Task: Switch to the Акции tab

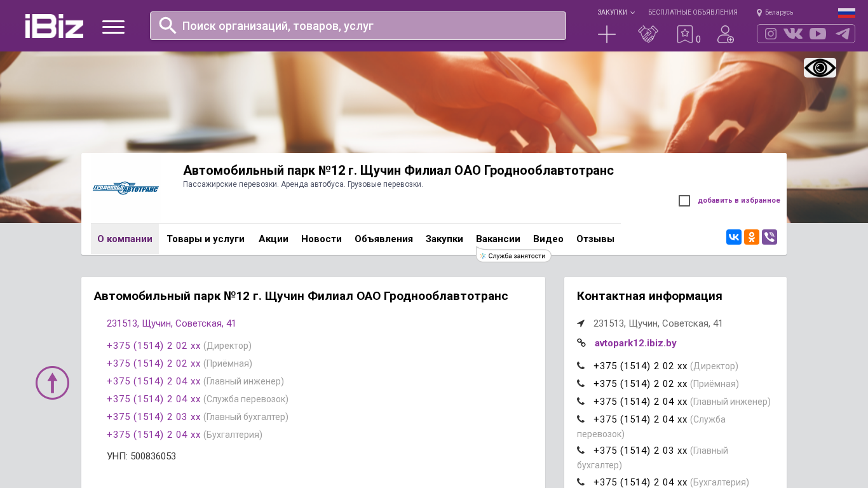Action: pyautogui.click(x=273, y=239)
